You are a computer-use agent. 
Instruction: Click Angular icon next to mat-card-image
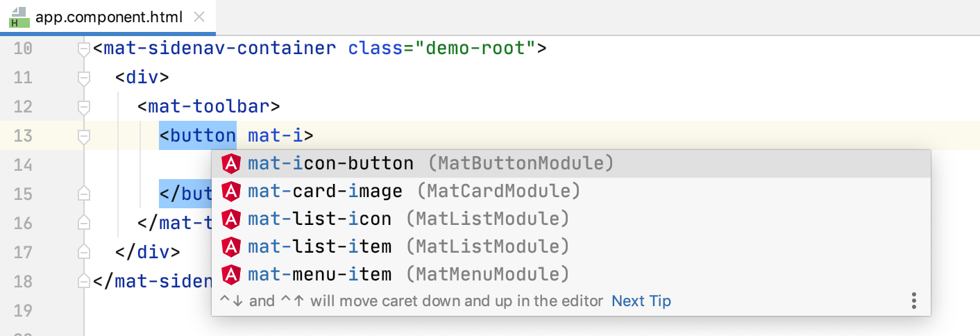[x=230, y=191]
